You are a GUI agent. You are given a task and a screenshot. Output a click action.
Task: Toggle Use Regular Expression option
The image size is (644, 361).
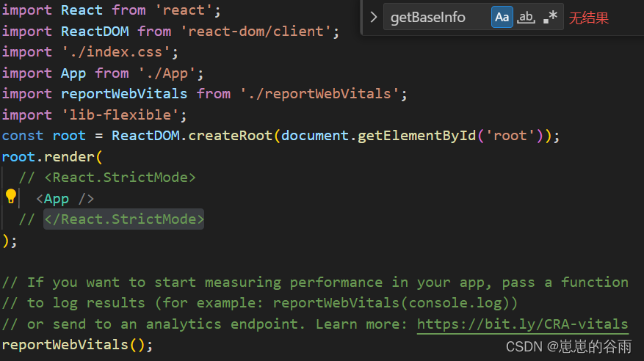550,17
